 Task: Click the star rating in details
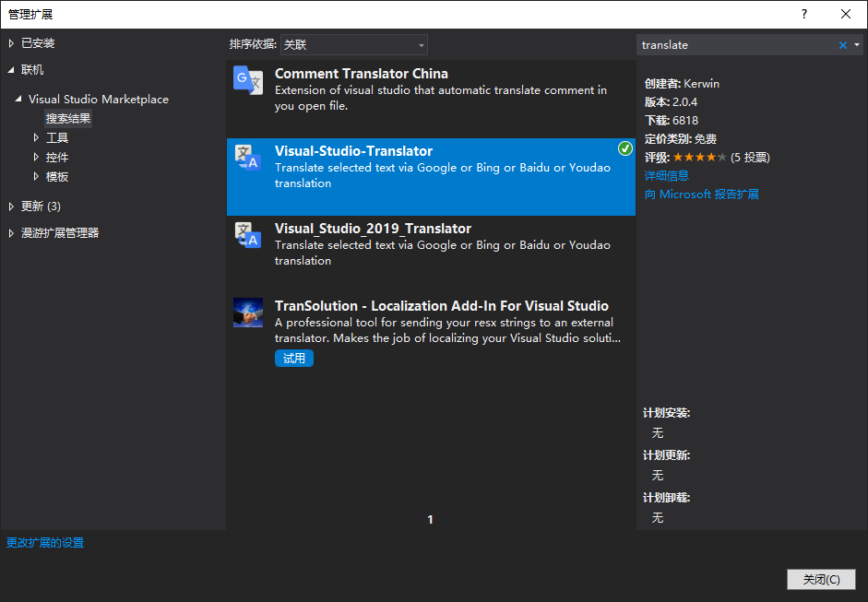click(x=700, y=157)
